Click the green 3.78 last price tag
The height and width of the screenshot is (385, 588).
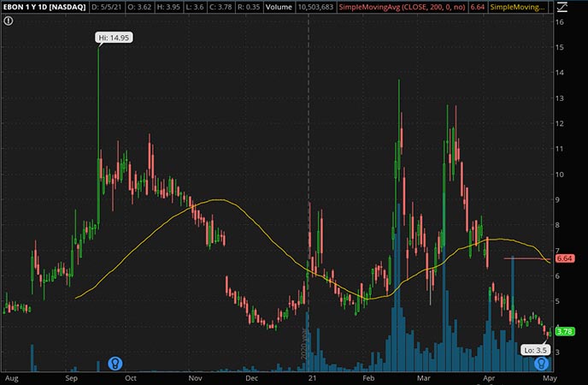[x=563, y=331]
